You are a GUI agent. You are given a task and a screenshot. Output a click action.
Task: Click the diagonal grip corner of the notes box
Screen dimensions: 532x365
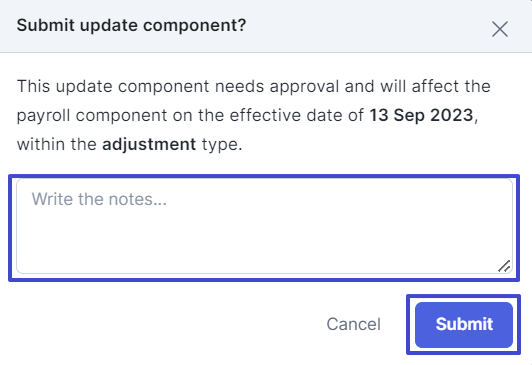[504, 266]
